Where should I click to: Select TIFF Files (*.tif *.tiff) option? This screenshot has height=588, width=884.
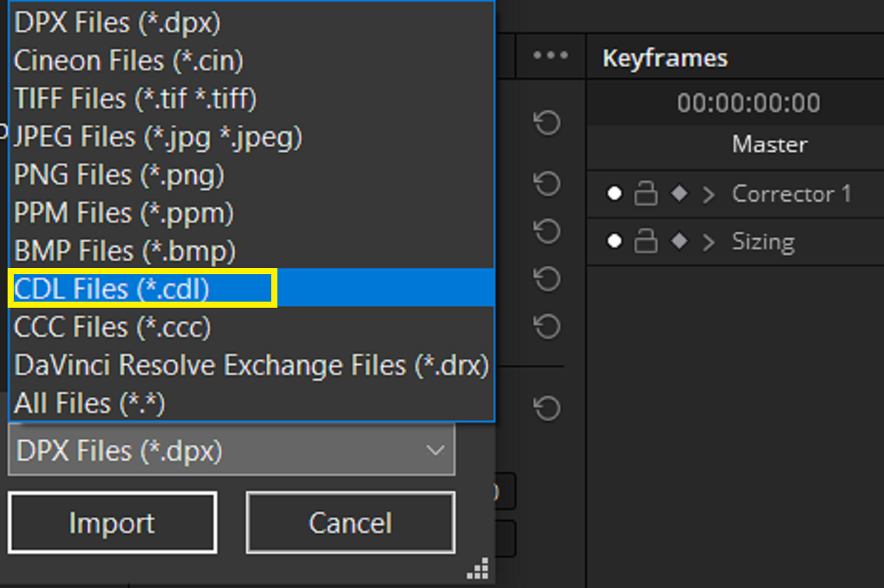point(251,98)
